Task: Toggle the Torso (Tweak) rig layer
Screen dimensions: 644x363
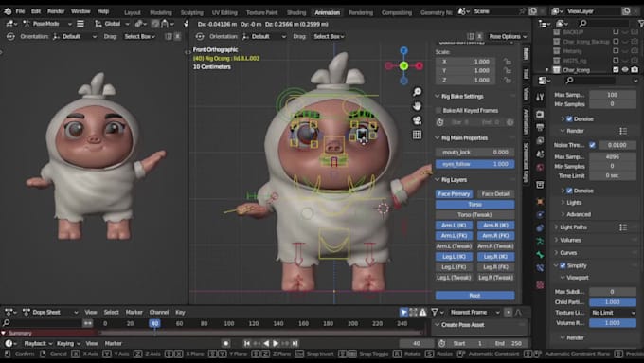Action: [x=474, y=215]
